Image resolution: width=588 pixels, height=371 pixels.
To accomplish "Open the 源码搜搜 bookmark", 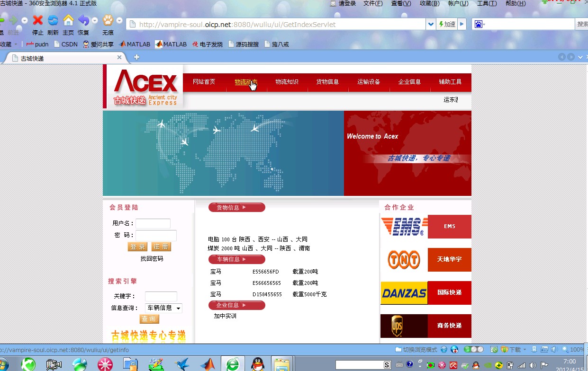I will point(244,44).
